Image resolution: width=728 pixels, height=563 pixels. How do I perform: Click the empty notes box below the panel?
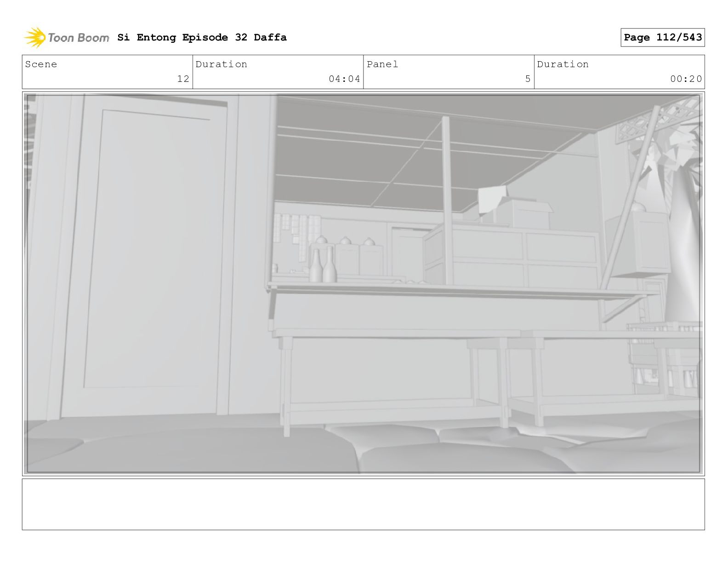tap(363, 504)
